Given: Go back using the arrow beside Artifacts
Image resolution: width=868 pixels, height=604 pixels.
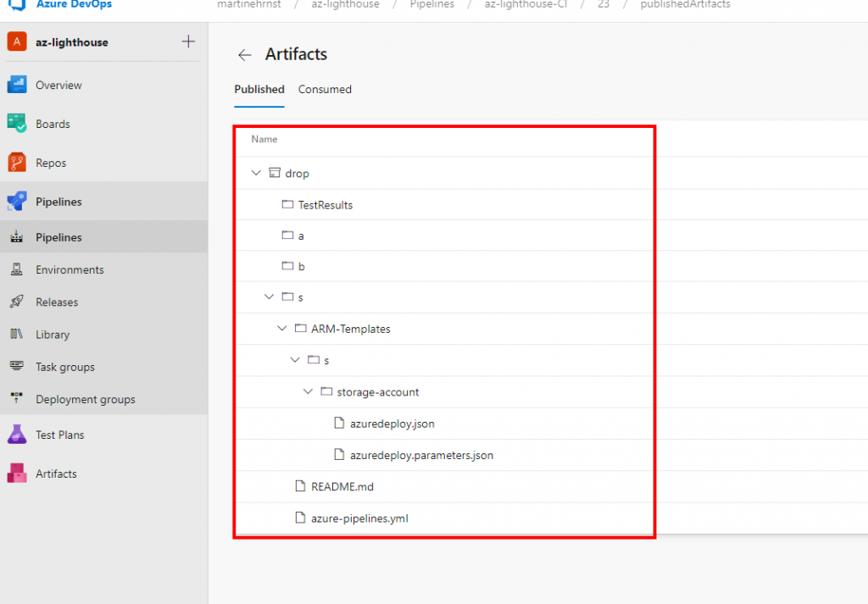Looking at the screenshot, I should pyautogui.click(x=245, y=55).
